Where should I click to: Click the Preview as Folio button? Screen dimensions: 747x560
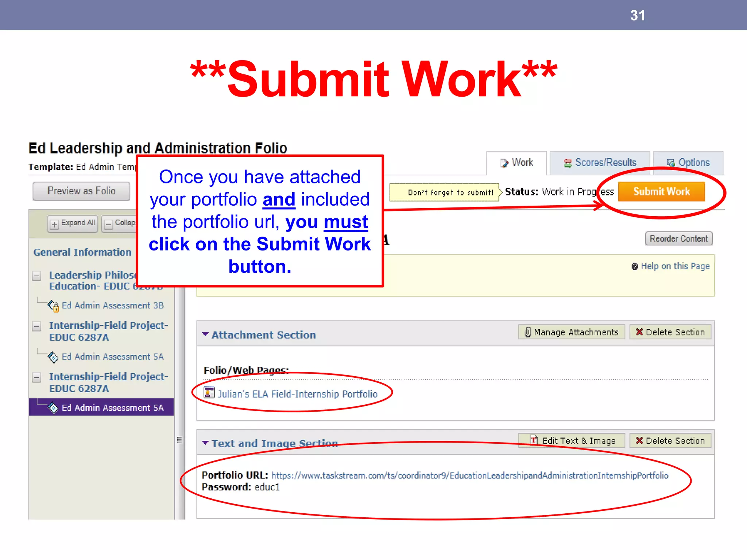click(81, 191)
